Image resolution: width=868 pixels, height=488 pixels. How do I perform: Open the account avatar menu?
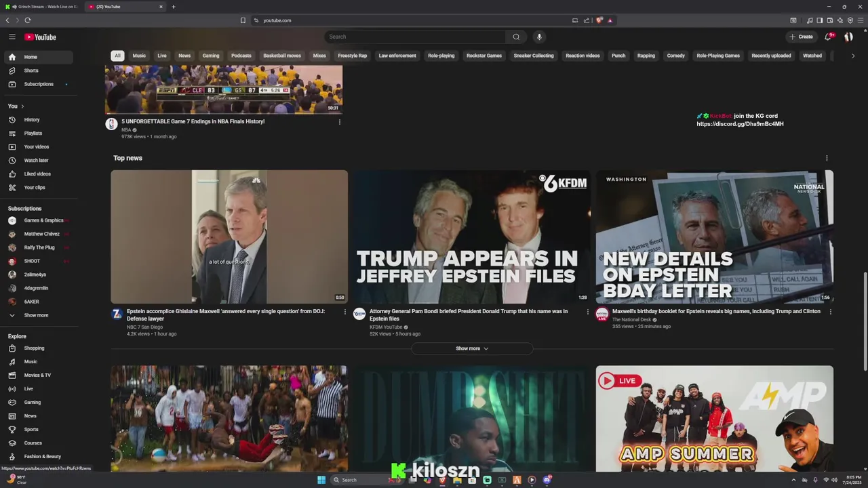(848, 37)
